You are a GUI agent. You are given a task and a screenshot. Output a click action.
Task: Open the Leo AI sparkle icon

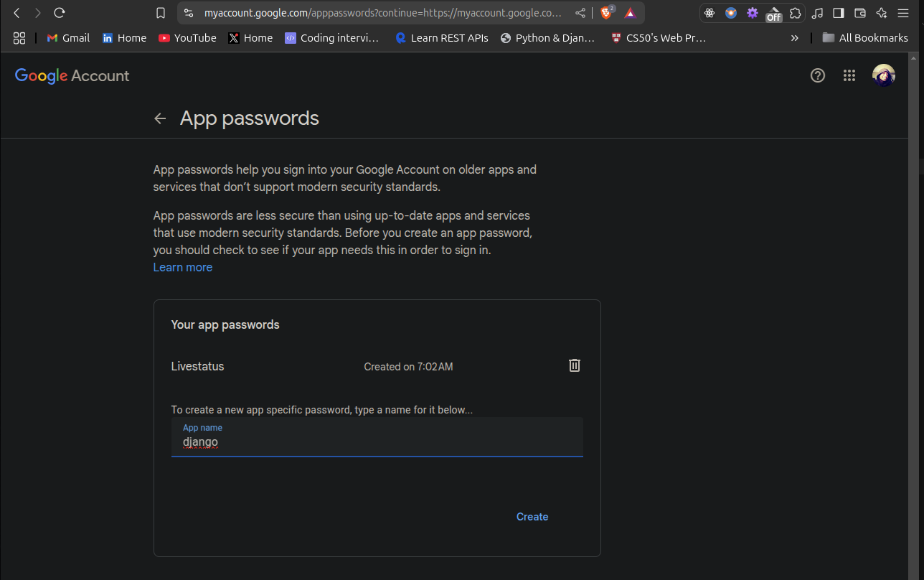pos(882,13)
